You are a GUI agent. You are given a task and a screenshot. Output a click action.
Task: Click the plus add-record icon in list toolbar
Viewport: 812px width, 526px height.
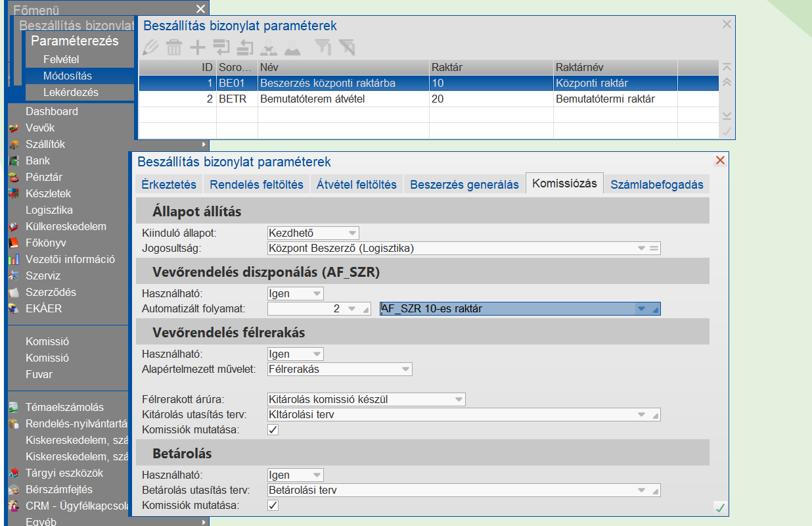(198, 47)
